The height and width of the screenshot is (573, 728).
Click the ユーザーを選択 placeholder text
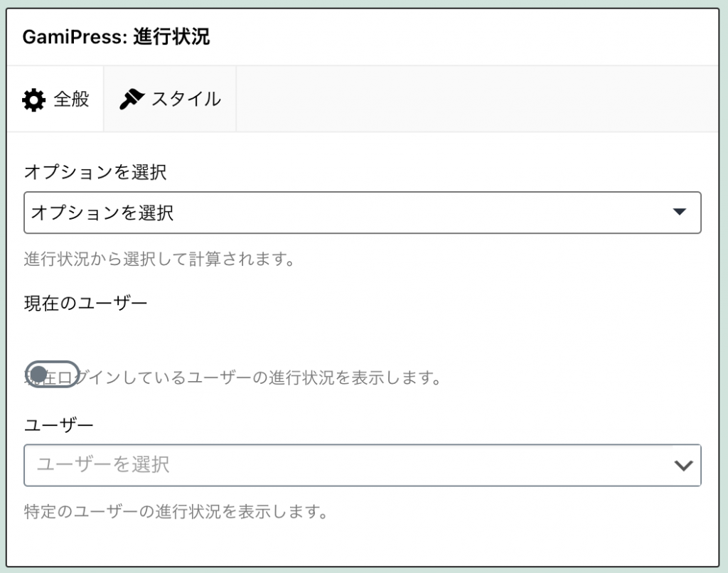pos(103,464)
